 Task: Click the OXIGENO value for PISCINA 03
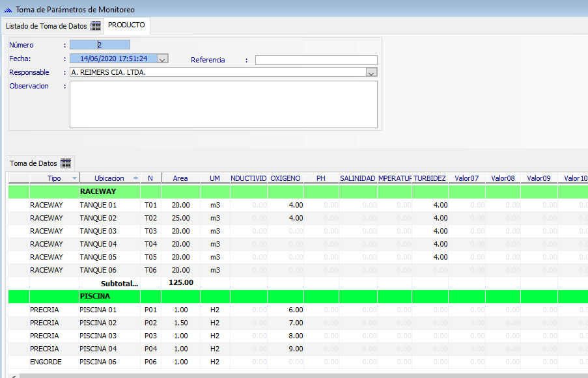(x=285, y=336)
